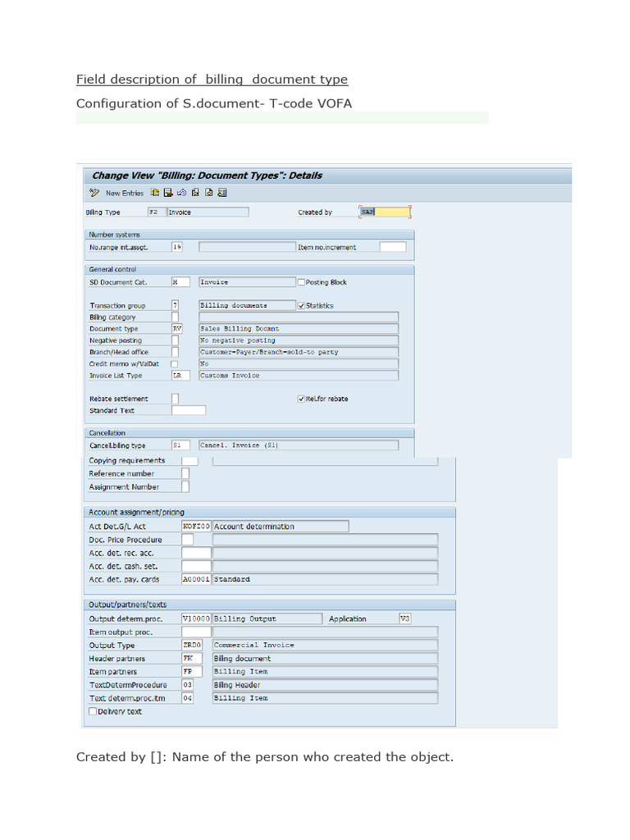Click the Act Det.G/L Act field KOFI00

(x=196, y=527)
